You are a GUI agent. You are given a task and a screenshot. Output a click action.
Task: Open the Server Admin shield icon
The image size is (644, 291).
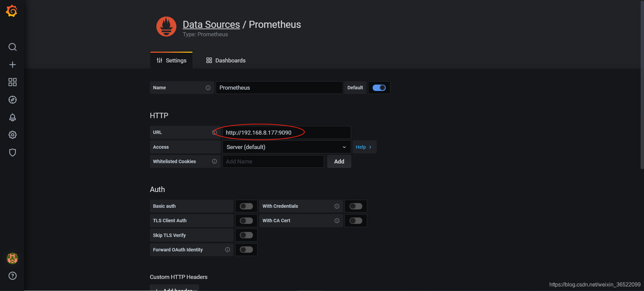(x=12, y=152)
